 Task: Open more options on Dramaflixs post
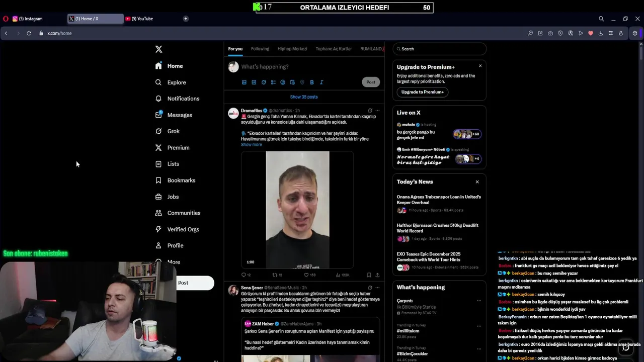click(x=377, y=111)
